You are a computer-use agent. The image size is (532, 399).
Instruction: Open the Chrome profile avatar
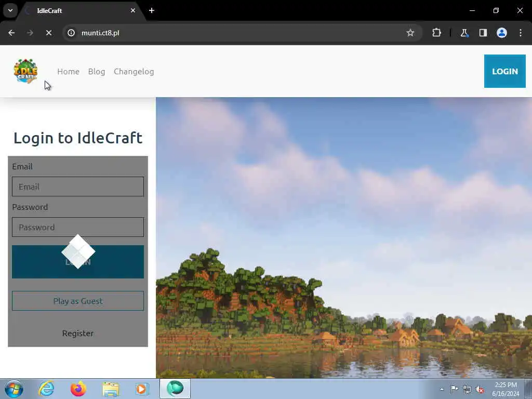tap(501, 33)
